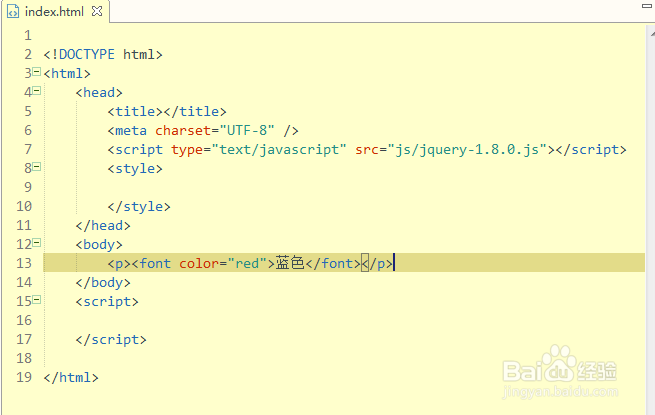The width and height of the screenshot is (655, 415).
Task: Collapse the script block on line 15
Action: (36, 300)
